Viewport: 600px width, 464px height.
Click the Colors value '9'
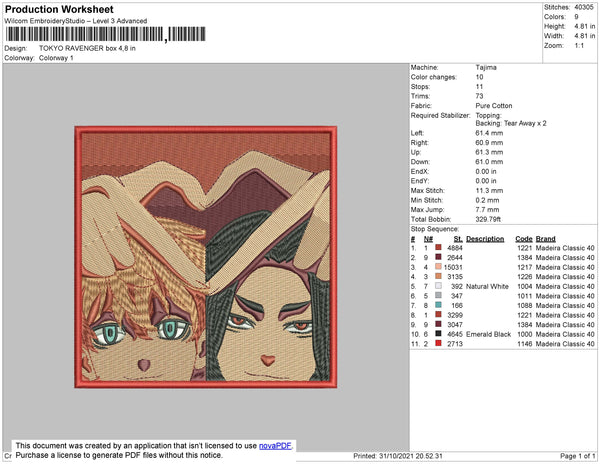click(576, 17)
